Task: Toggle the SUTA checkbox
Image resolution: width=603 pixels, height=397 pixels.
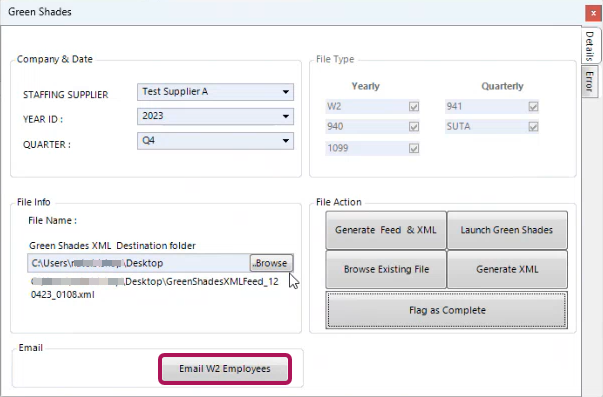Action: pyautogui.click(x=533, y=127)
